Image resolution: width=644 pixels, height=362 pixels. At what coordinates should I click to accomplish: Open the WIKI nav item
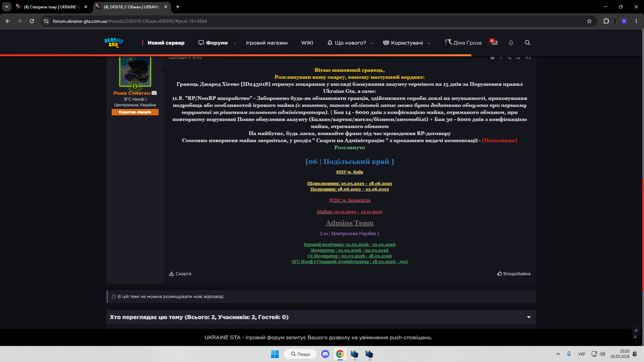tap(307, 43)
